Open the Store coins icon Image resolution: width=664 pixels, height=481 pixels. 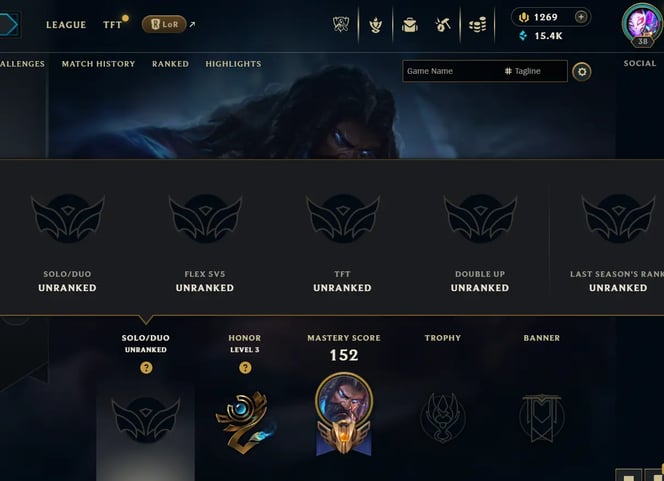pyautogui.click(x=477, y=25)
